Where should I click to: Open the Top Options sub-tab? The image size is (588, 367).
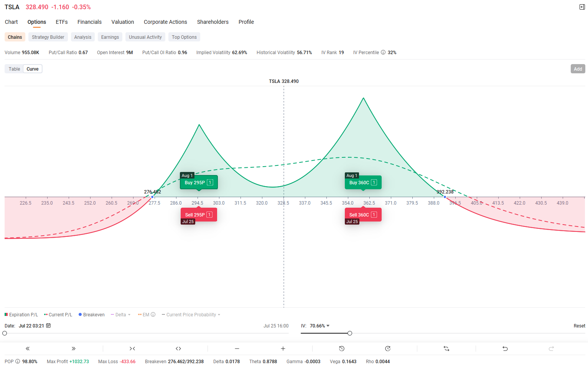[184, 37]
